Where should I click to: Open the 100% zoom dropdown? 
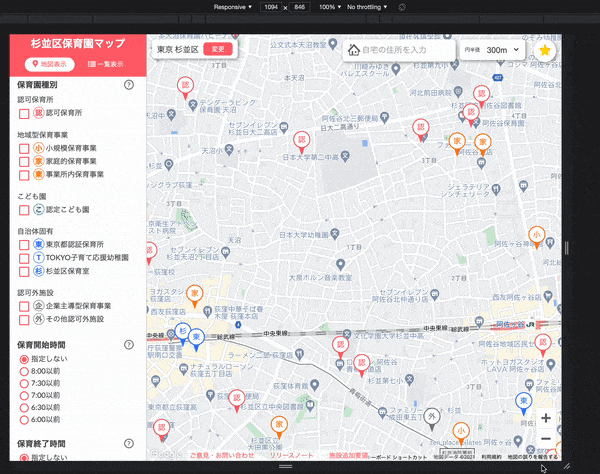330,7
